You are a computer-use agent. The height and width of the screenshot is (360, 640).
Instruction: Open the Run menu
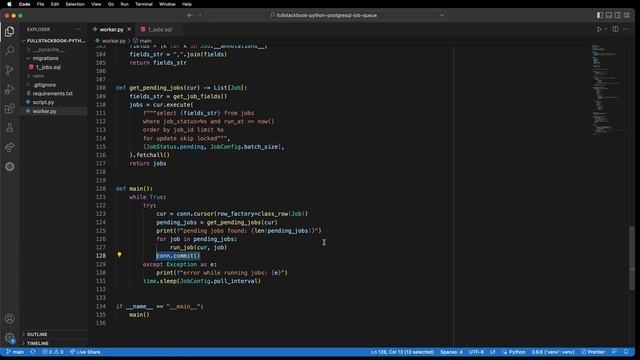tap(124, 4)
